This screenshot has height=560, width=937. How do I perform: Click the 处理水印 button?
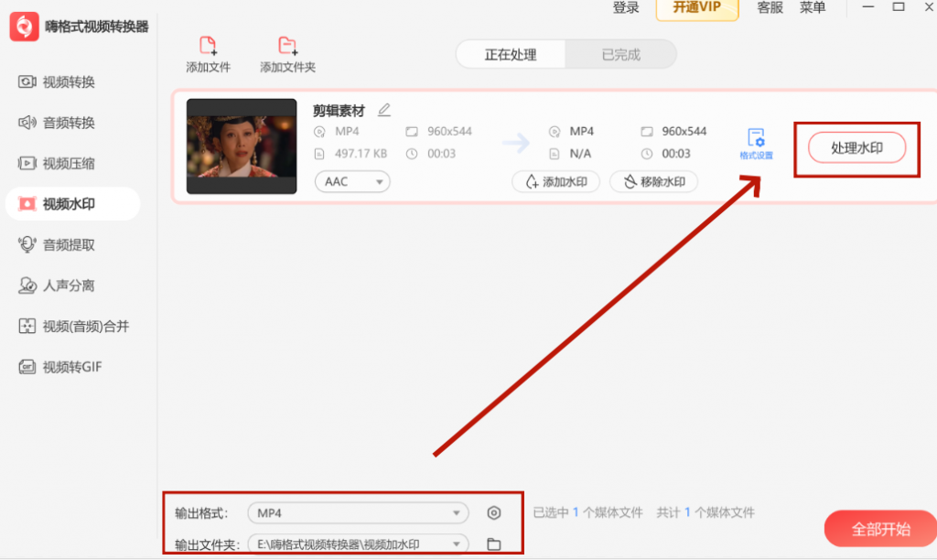pyautogui.click(x=856, y=147)
